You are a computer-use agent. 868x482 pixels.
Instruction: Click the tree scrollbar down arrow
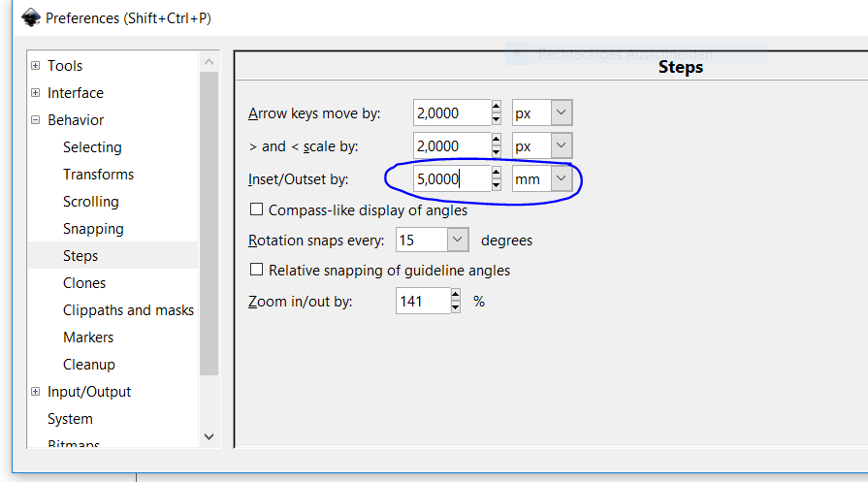(x=209, y=436)
